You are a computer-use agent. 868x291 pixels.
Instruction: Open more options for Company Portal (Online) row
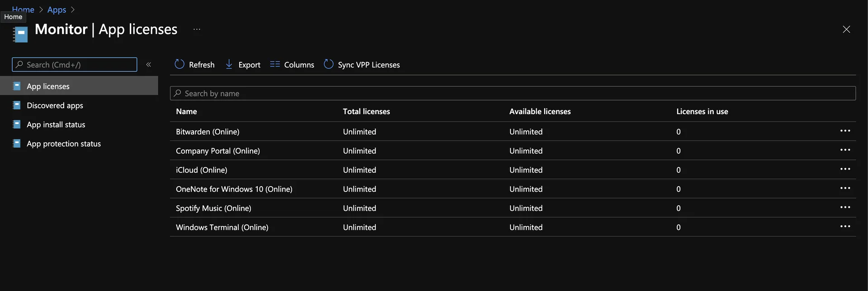(x=845, y=150)
